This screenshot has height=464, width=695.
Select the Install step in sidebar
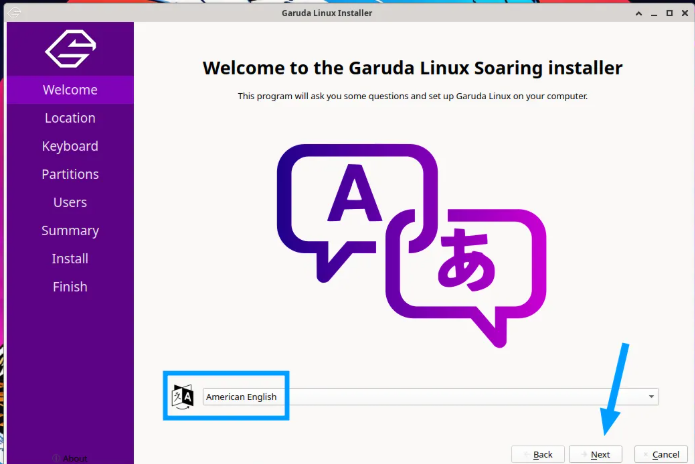pyautogui.click(x=70, y=259)
